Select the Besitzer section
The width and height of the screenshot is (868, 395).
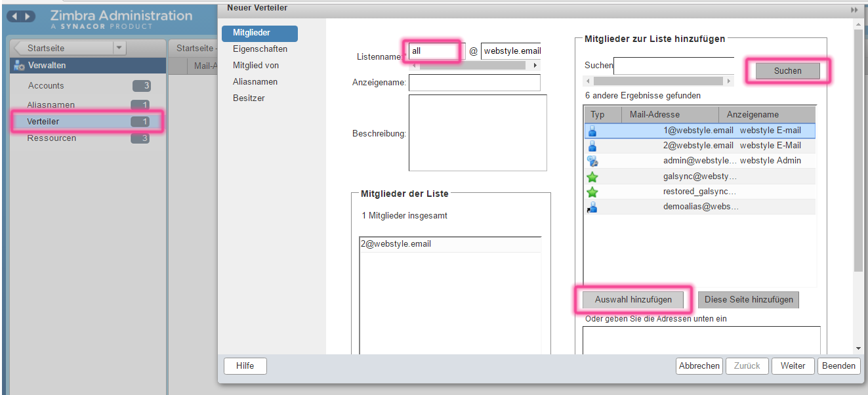pyautogui.click(x=249, y=98)
